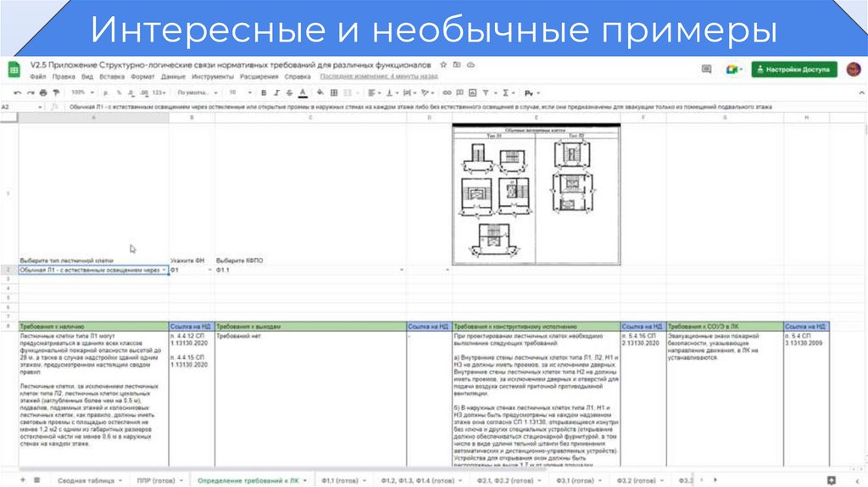Add a new sheet
The height and width of the screenshot is (487, 868).
[23, 480]
